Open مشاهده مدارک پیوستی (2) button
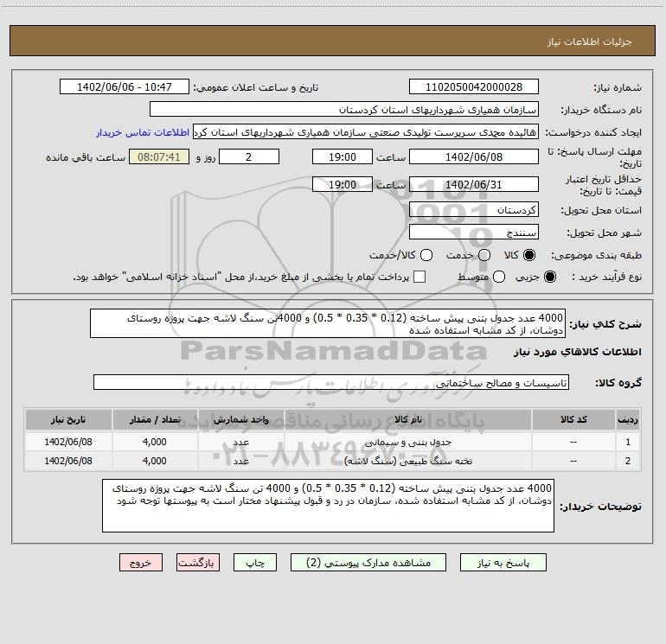The height and width of the screenshot is (644, 666). (368, 563)
